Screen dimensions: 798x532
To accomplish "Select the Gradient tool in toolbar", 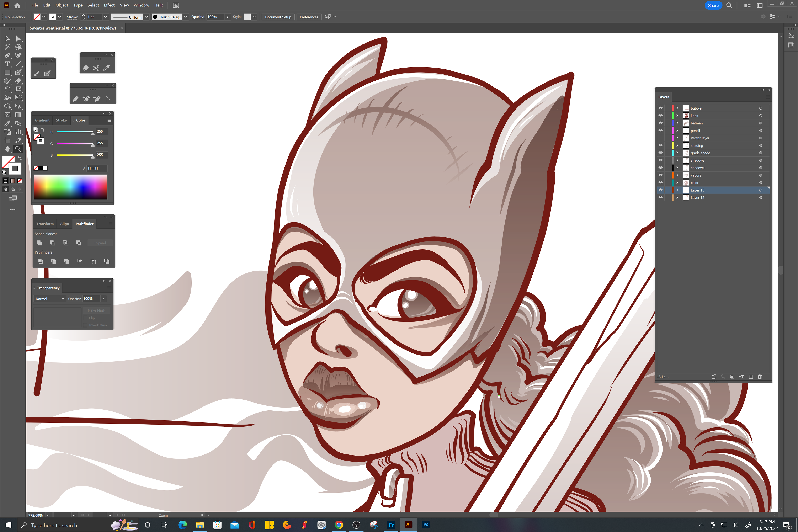I will click(18, 115).
